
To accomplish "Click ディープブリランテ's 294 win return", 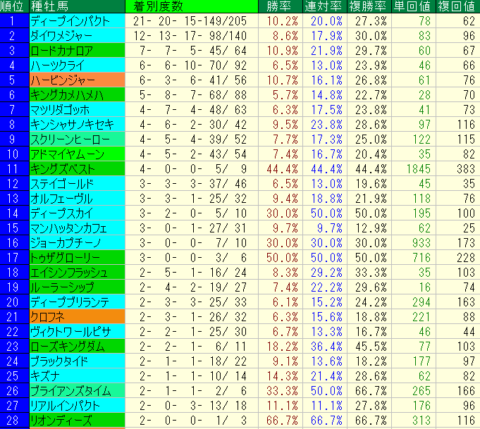I will [422, 302].
